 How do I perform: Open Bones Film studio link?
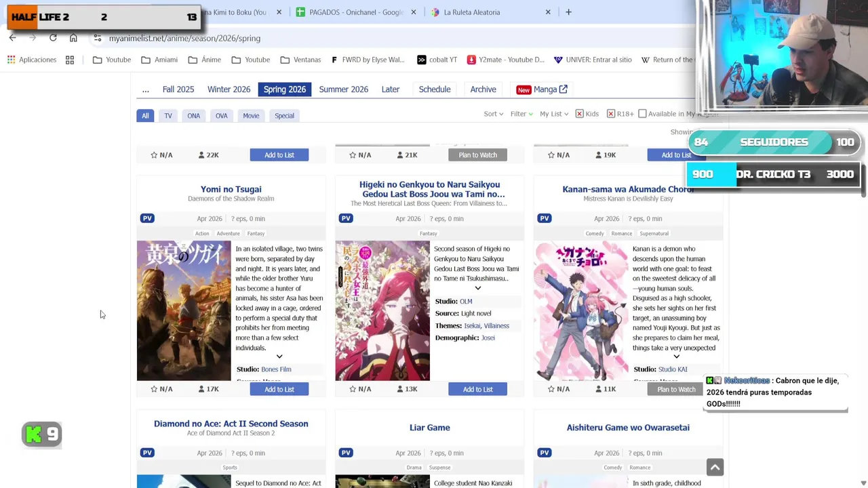click(276, 369)
